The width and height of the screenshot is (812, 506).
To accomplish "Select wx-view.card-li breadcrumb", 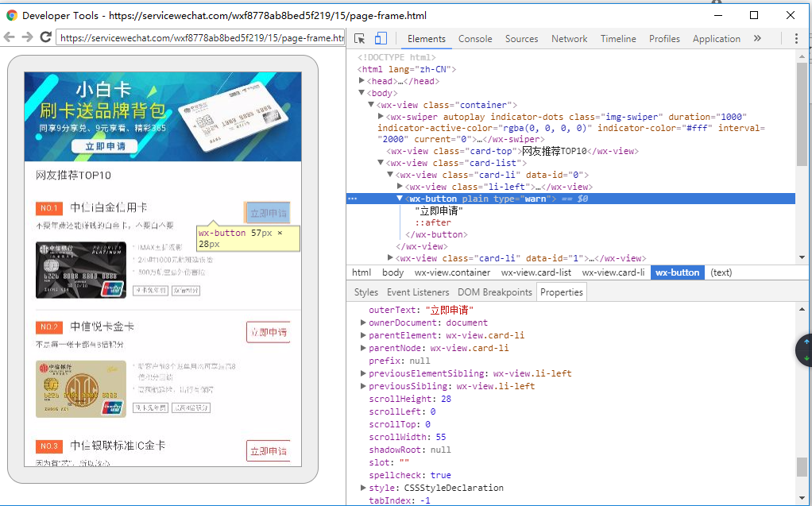I will 613,272.
